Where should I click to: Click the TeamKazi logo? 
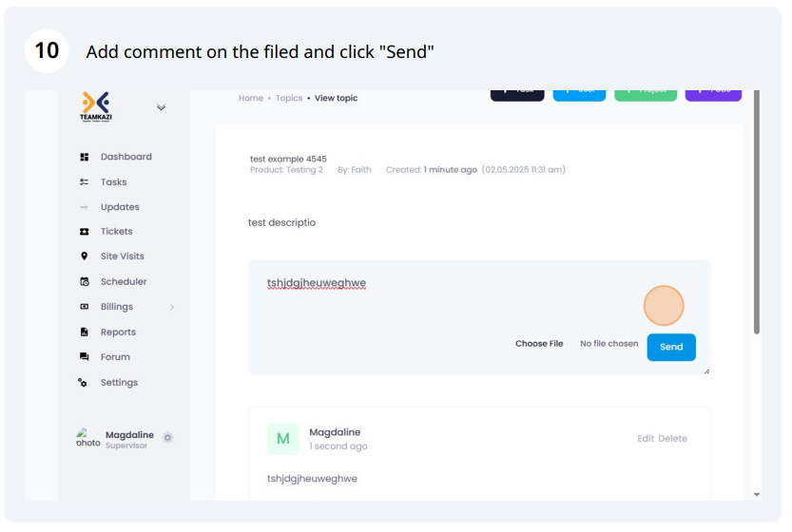(x=96, y=106)
